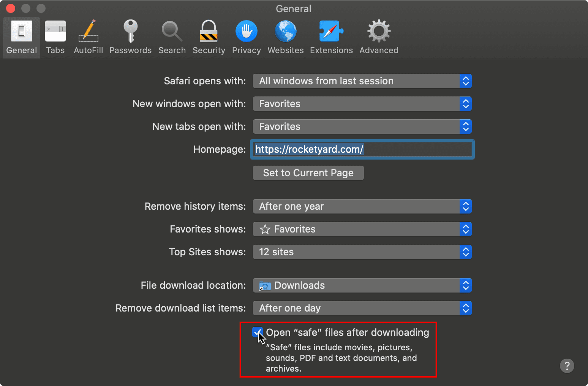Open Advanced gear preferences pane
Image resolution: width=588 pixels, height=386 pixels.
(x=379, y=37)
